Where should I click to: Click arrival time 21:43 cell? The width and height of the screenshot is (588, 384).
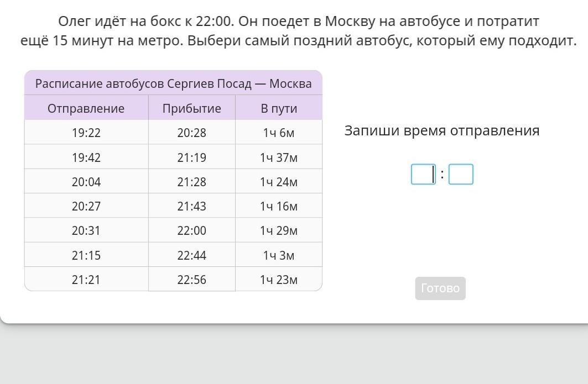pyautogui.click(x=191, y=206)
